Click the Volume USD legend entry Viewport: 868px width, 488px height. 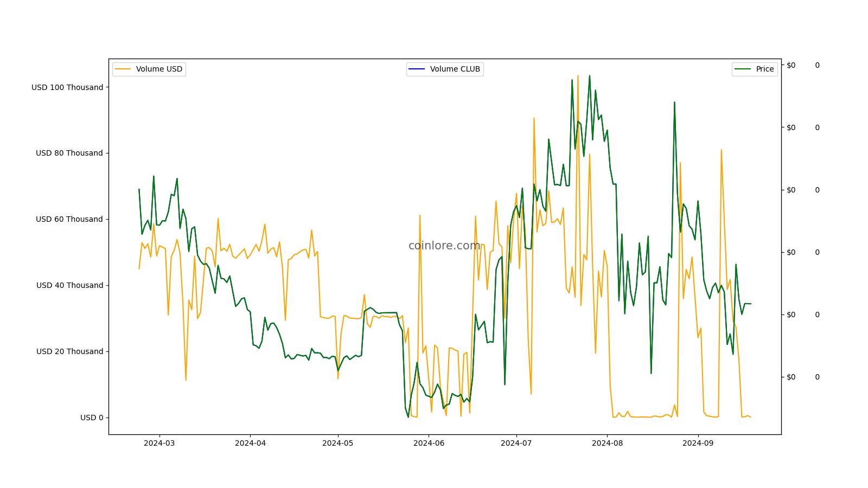tap(149, 69)
